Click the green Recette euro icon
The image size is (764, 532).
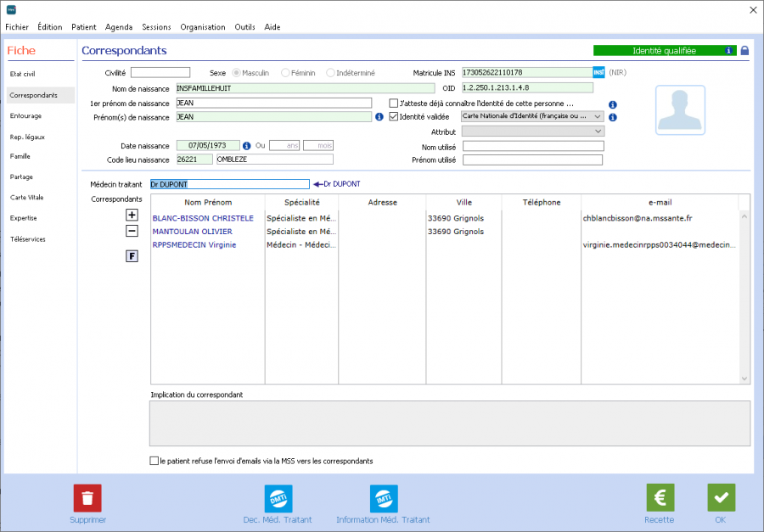point(660,498)
